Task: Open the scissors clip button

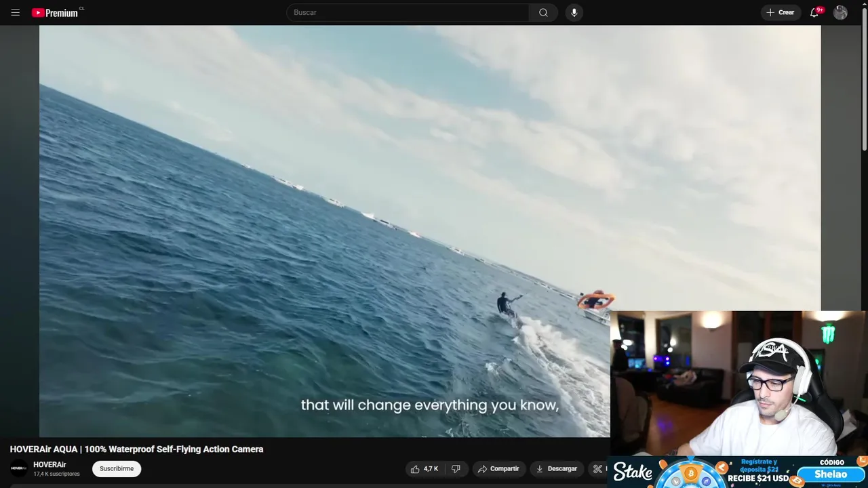Action: click(598, 468)
